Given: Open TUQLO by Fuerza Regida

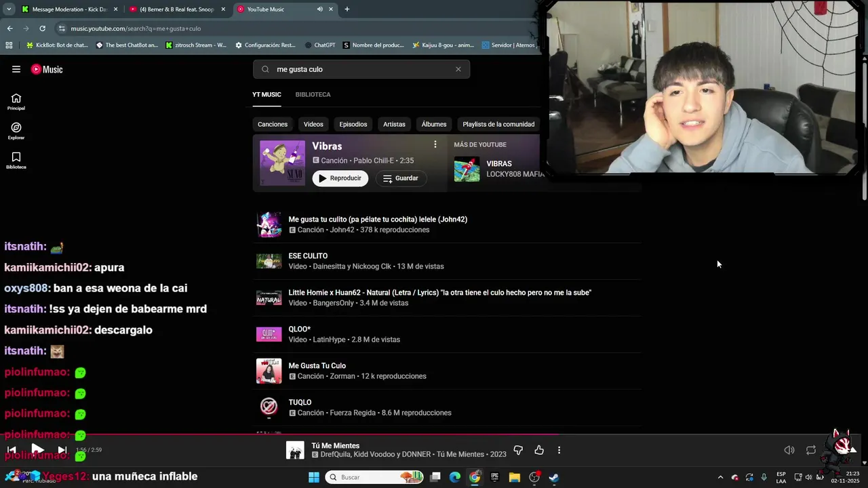Looking at the screenshot, I should 448,407.
